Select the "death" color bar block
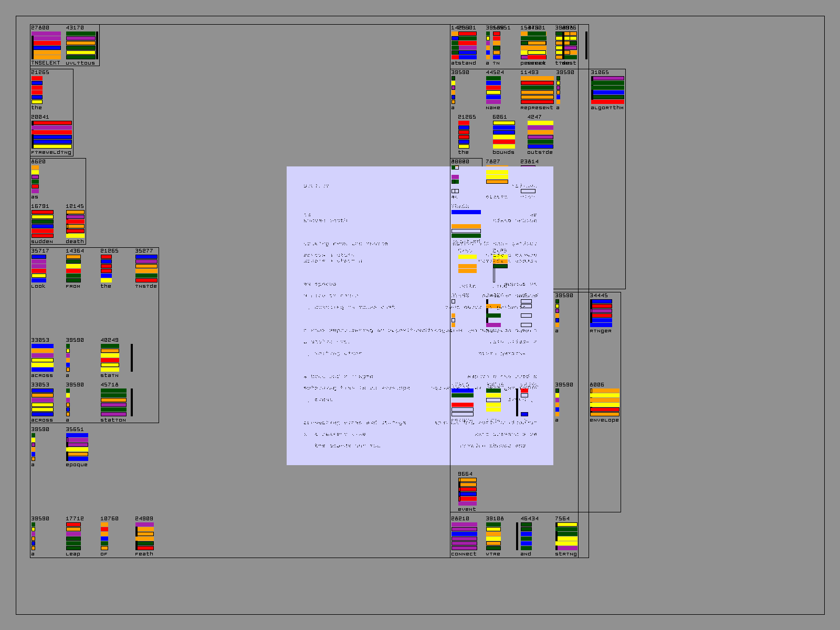 pyautogui.click(x=75, y=224)
